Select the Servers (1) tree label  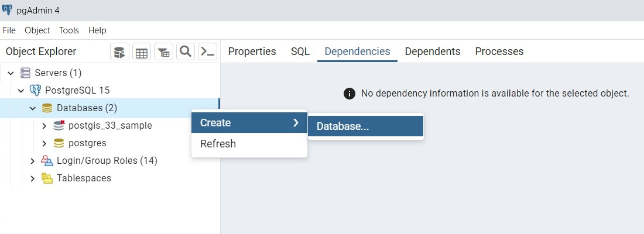coord(59,73)
